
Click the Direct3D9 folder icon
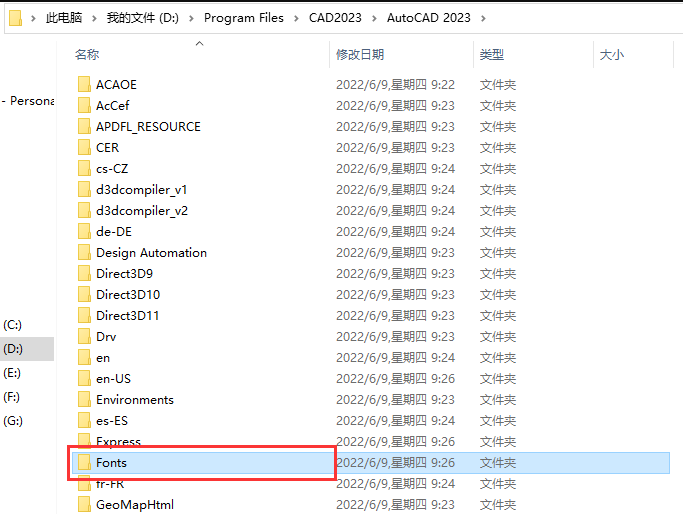point(84,274)
